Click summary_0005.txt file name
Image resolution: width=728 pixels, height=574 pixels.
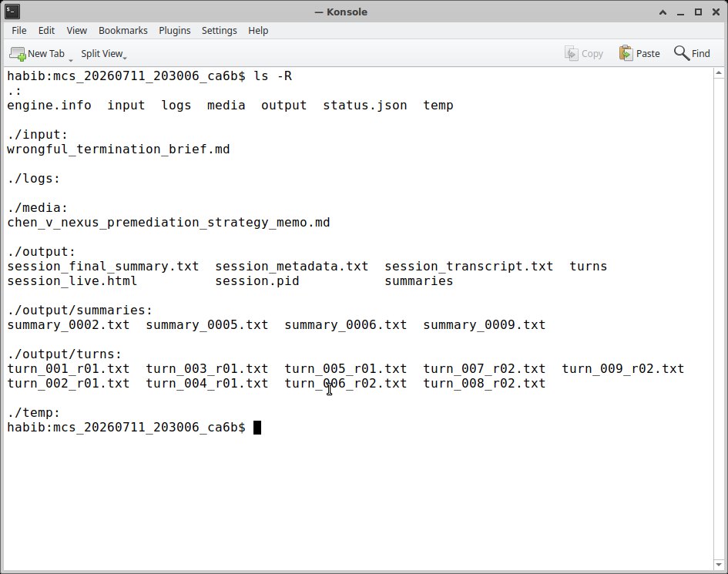(x=207, y=324)
